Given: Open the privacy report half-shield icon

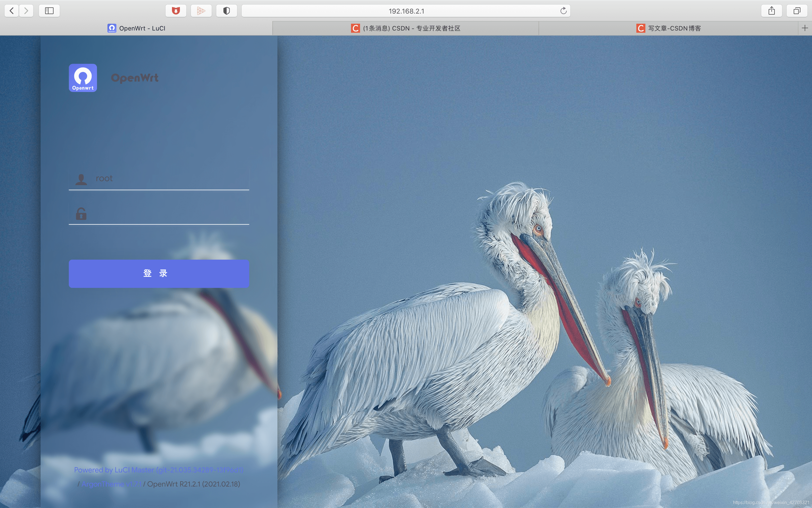Looking at the screenshot, I should pyautogui.click(x=226, y=11).
